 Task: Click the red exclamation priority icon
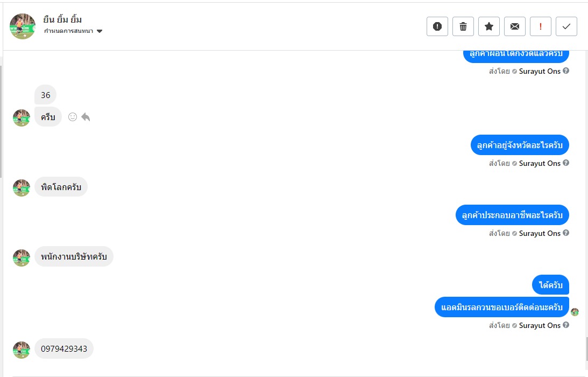click(541, 26)
